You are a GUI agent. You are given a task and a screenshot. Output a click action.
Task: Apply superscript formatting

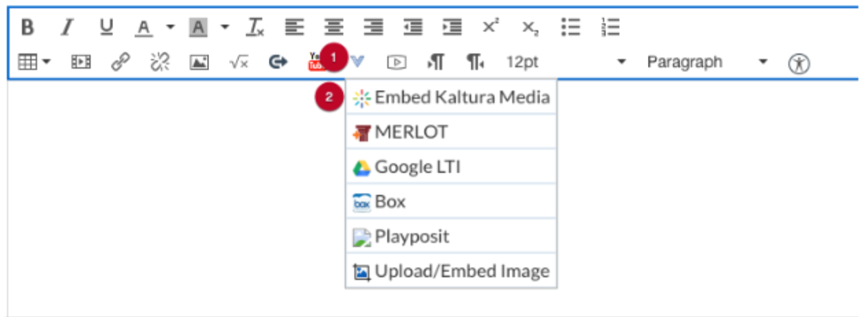tap(490, 27)
